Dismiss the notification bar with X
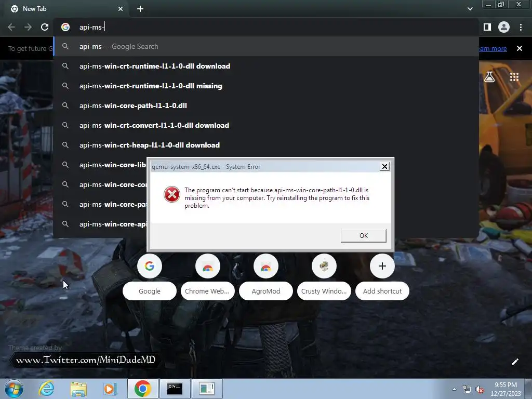The height and width of the screenshot is (399, 532). [520, 48]
